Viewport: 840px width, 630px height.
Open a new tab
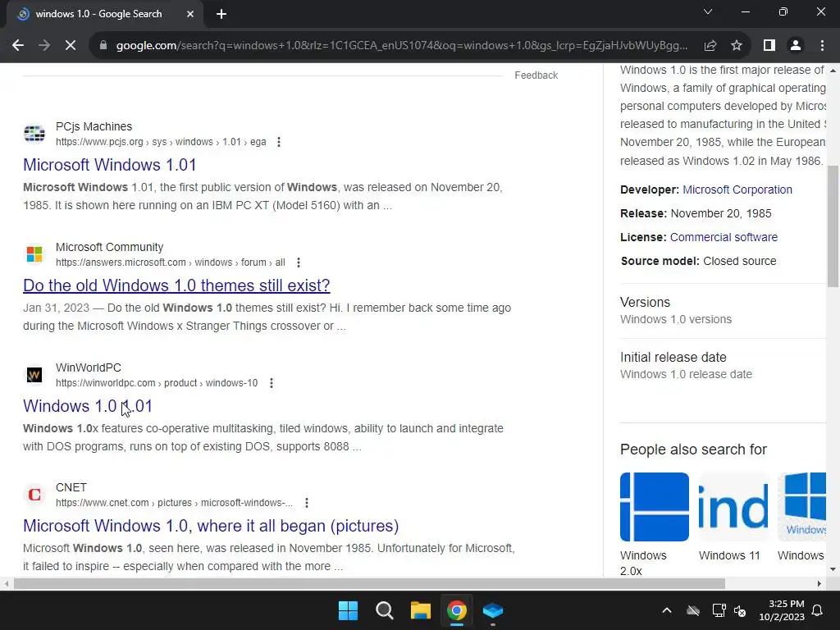221,14
